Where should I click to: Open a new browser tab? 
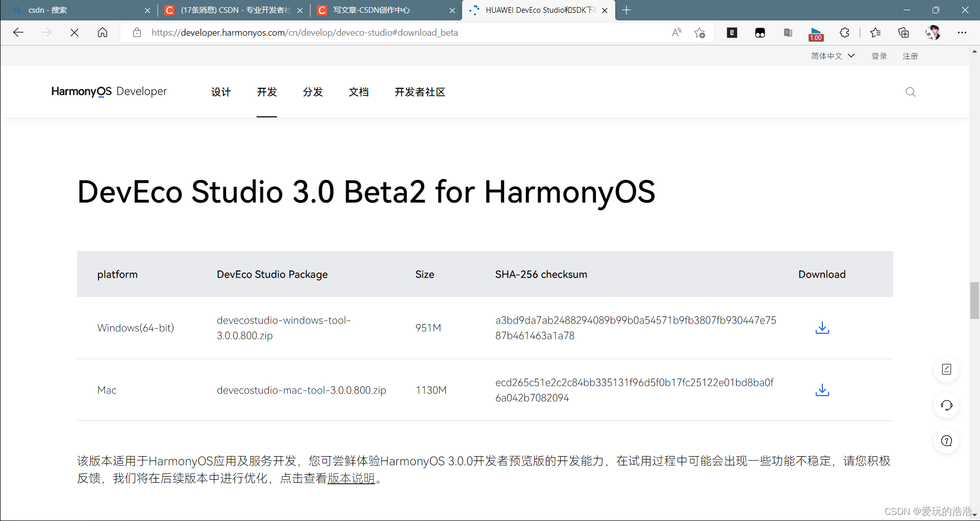pos(626,10)
